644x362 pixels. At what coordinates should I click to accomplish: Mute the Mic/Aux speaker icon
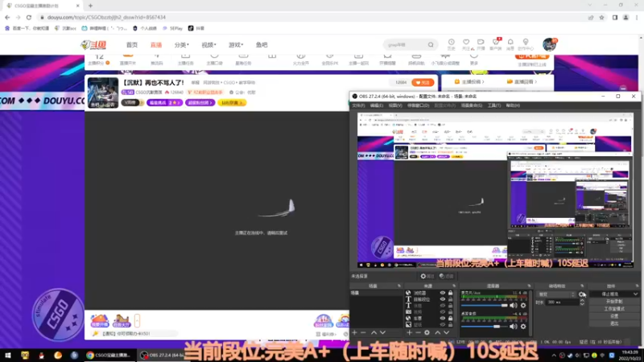tap(514, 306)
